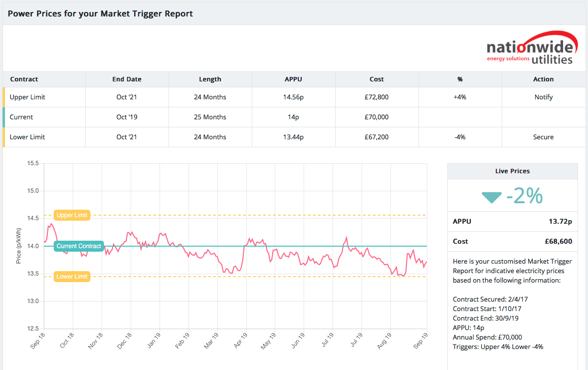
Task: Click the Sep 18 x-axis label
Action: [37, 341]
